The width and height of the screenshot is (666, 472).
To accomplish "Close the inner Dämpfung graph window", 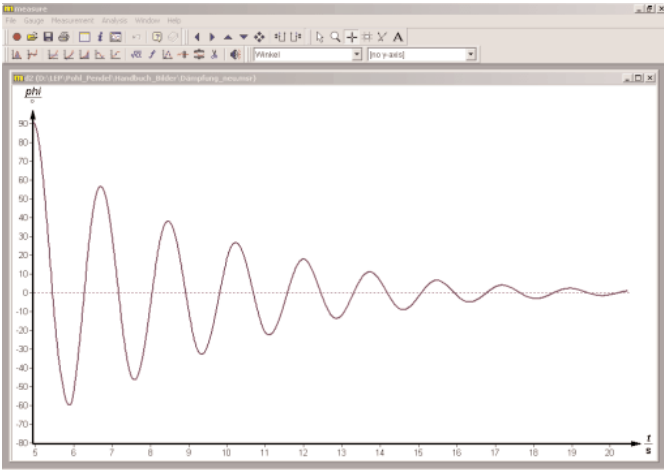I will point(650,78).
